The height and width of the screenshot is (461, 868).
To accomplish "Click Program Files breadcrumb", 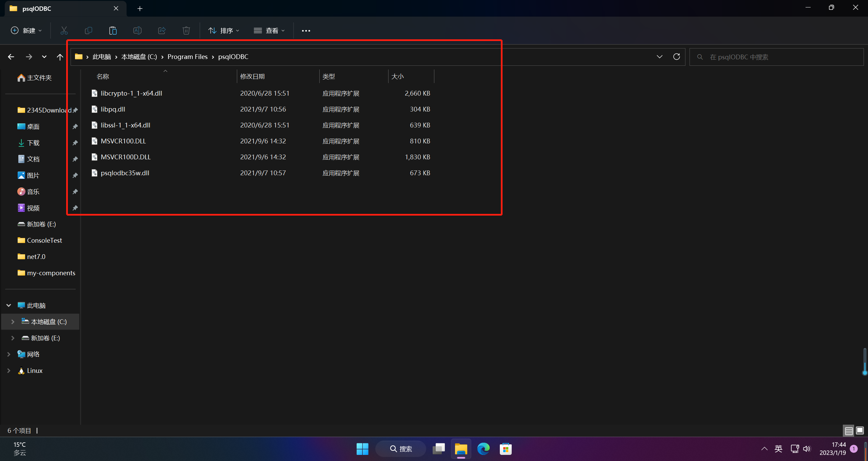I will click(x=187, y=57).
